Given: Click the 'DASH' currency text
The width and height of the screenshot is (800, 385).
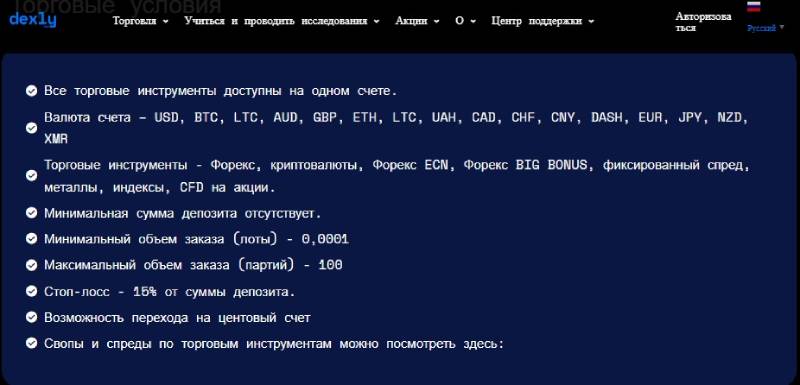Looking at the screenshot, I should tap(607, 118).
